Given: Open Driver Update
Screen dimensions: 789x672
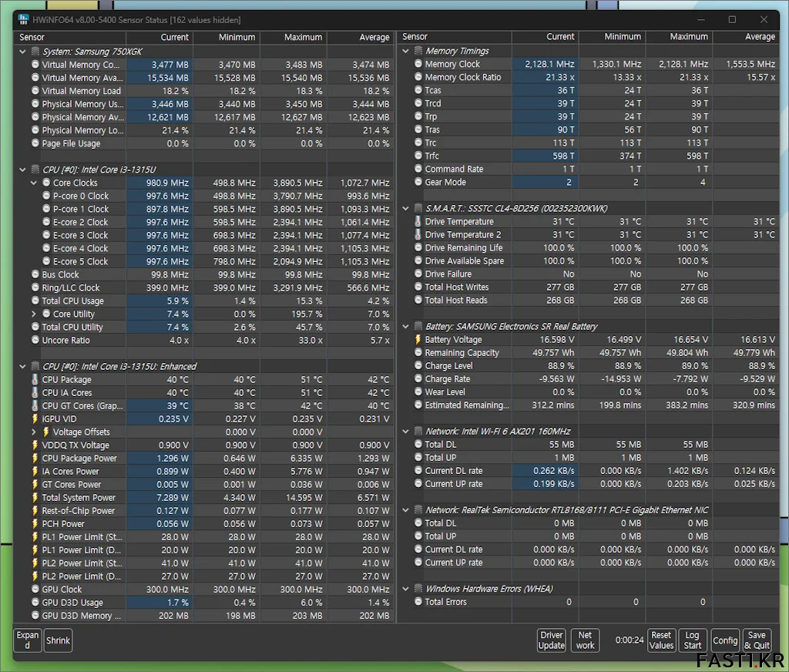Looking at the screenshot, I should point(552,640).
